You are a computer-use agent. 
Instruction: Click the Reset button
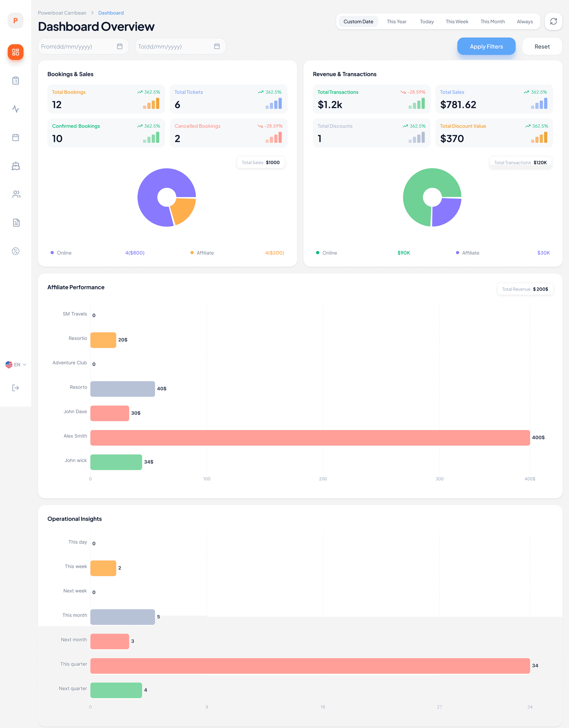tap(542, 46)
